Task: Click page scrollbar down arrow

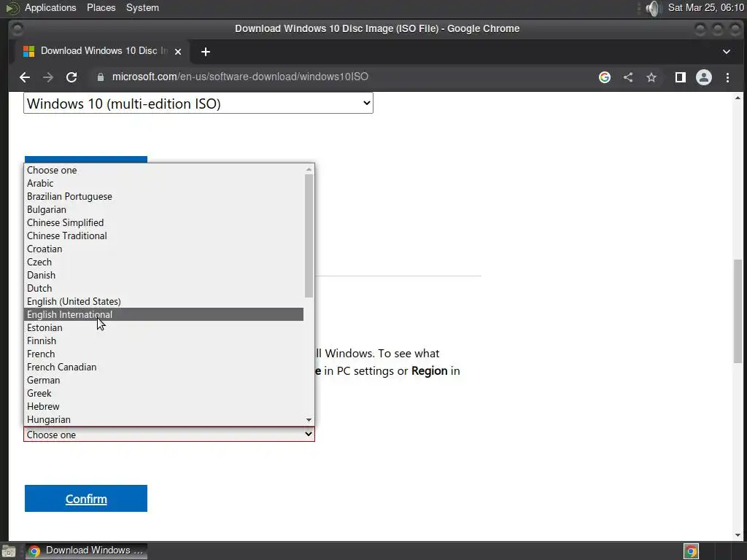Action: (738, 535)
